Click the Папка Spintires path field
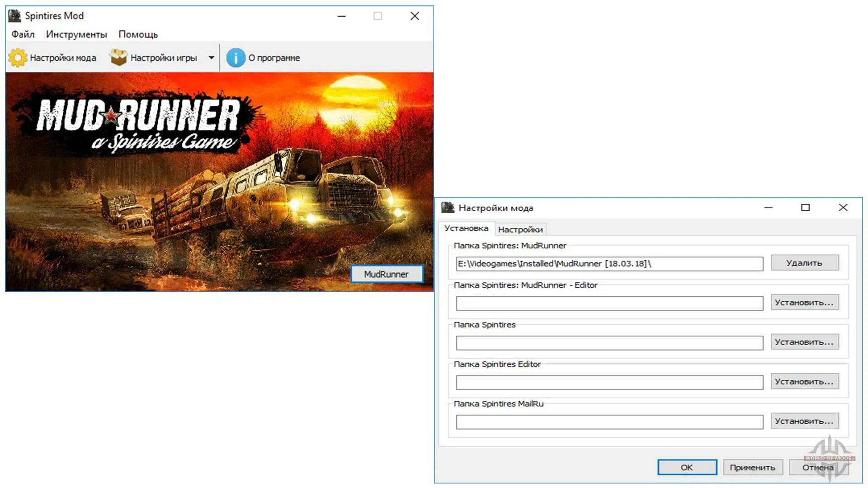Viewport: 868px width, 488px height. point(609,343)
